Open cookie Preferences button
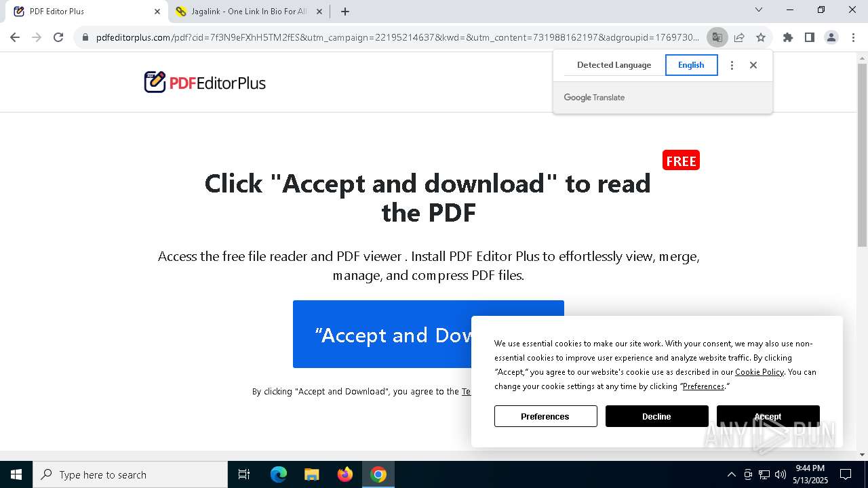This screenshot has width=868, height=488. [x=545, y=416]
